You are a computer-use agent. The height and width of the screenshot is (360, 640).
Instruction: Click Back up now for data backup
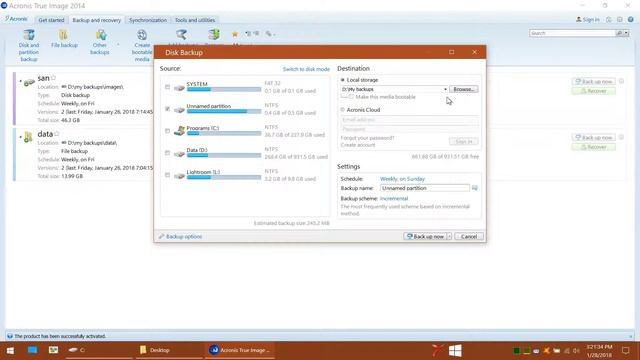click(x=593, y=138)
